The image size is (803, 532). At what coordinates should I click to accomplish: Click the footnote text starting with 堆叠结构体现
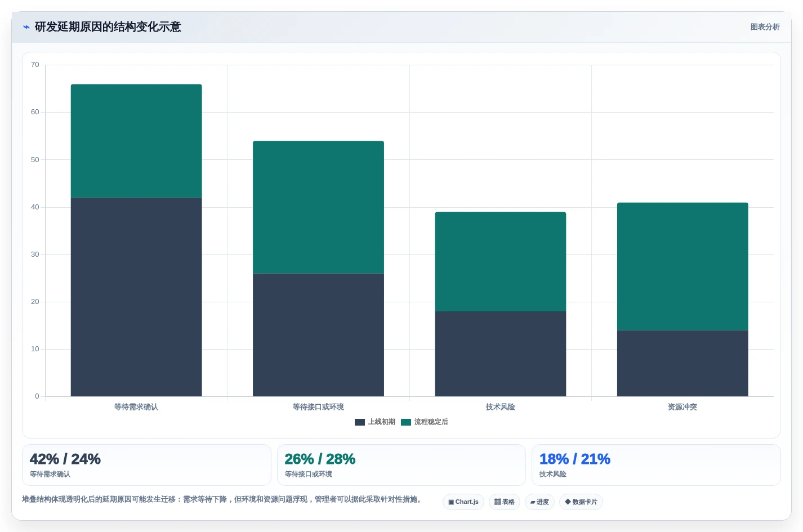coord(223,499)
